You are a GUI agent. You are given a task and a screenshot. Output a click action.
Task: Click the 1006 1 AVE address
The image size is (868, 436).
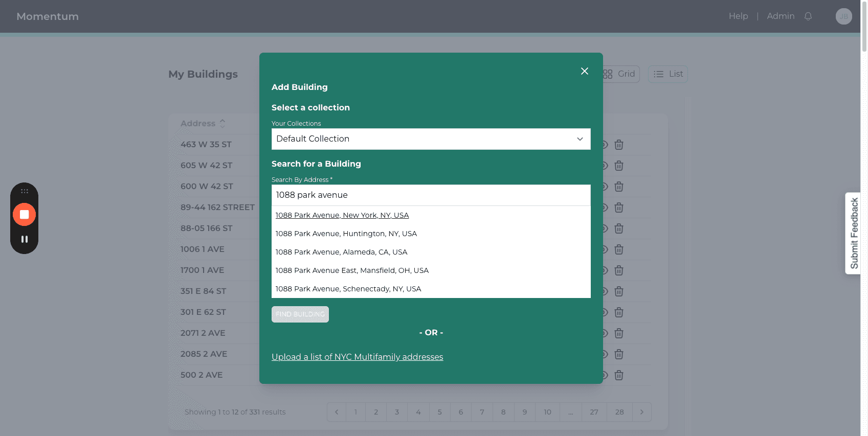tap(203, 249)
